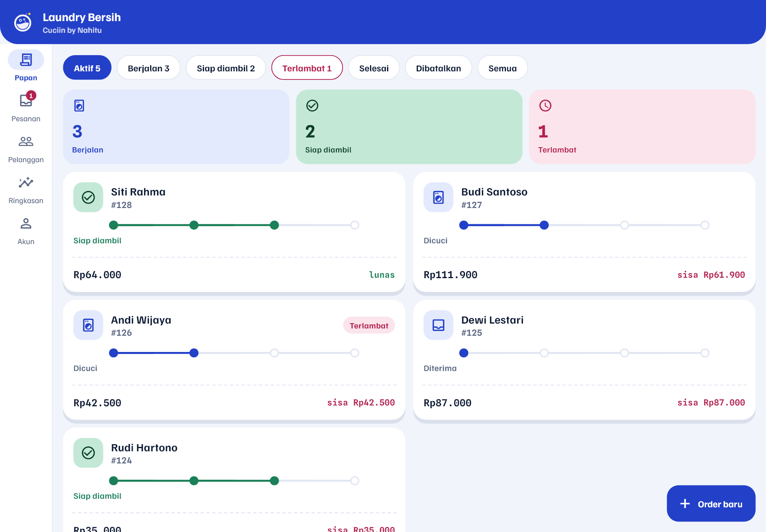766x532 pixels.
Task: Click Rudi Hartono's green check status icon
Action: 88,453
